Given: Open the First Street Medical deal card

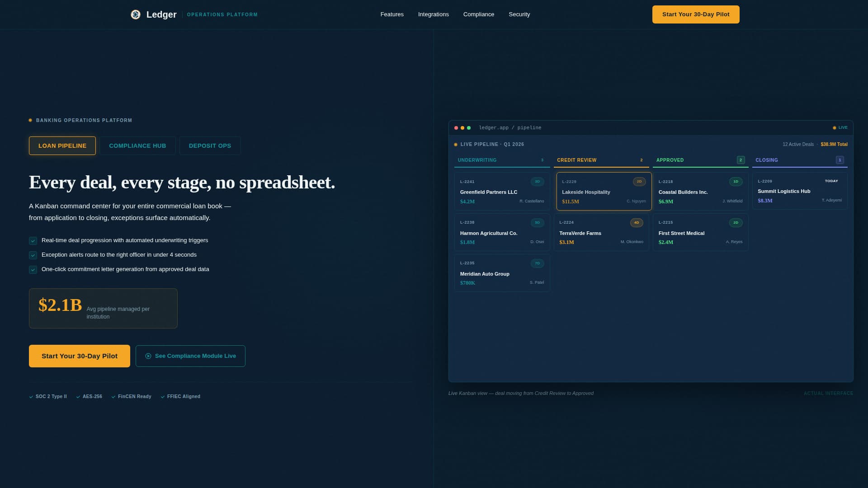Looking at the screenshot, I should 701,232.
